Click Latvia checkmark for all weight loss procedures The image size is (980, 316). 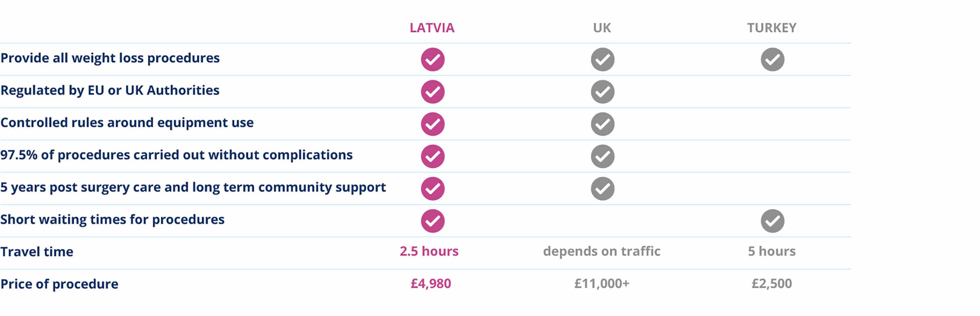tap(432, 59)
